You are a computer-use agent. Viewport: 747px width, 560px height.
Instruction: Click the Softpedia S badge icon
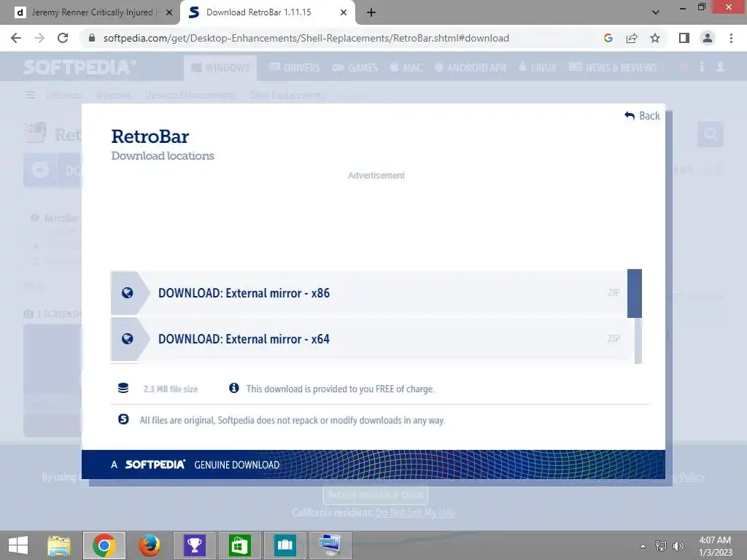click(x=123, y=419)
